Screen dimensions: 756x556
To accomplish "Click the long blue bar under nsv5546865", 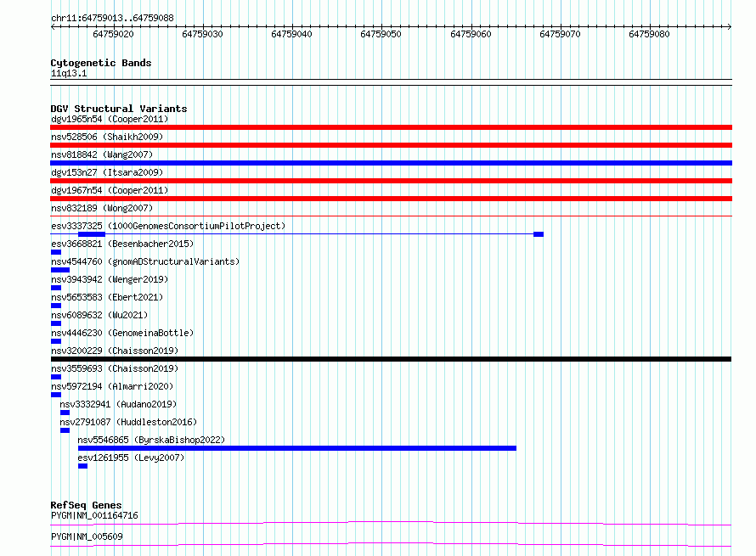I will coord(297,448).
